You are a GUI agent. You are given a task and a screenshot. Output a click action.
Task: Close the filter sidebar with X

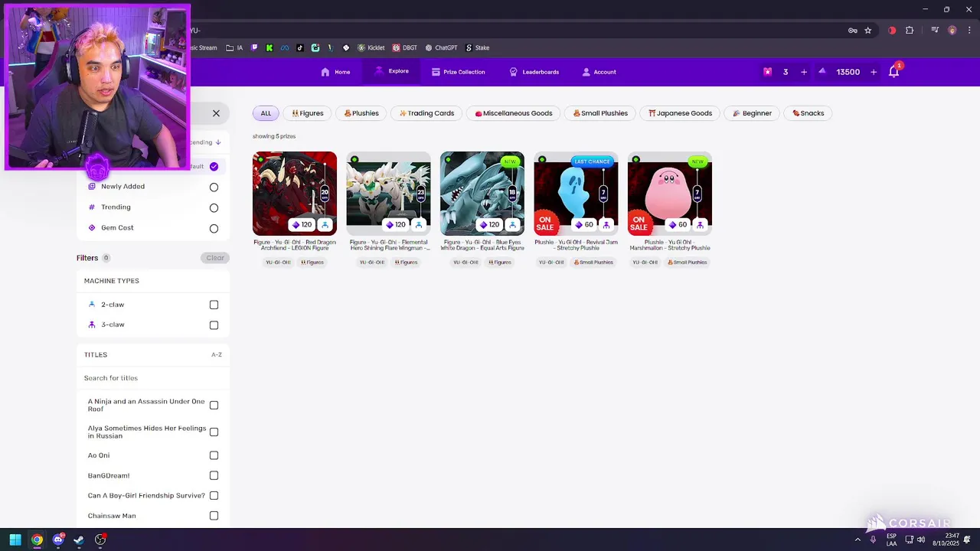pyautogui.click(x=216, y=113)
